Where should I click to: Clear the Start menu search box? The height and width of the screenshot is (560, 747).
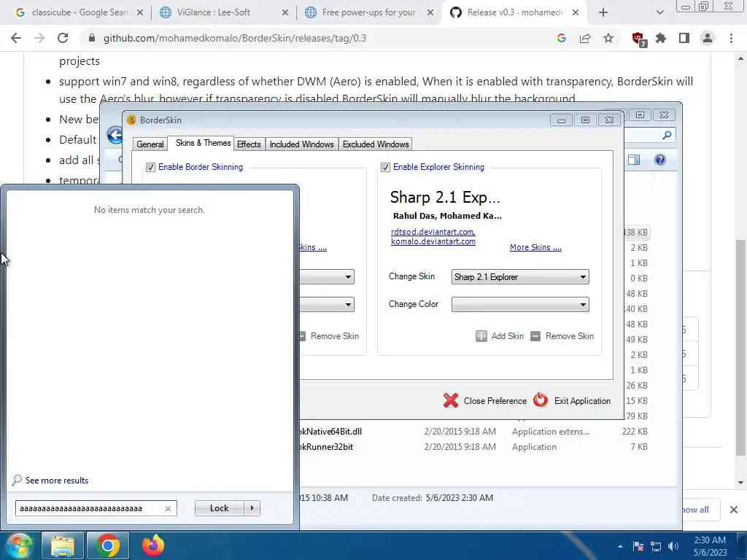(169, 508)
